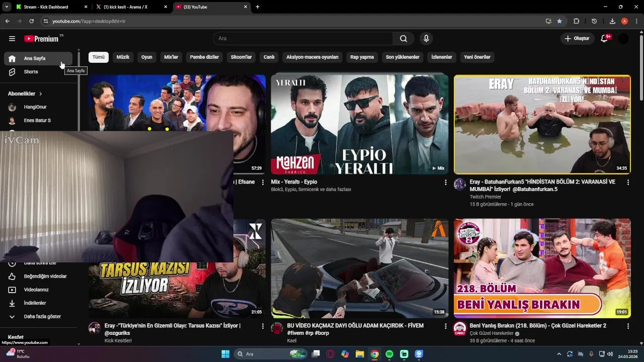Viewport: 644px width, 362px height.
Task: Show hidden system tray icons
Action: point(559,354)
